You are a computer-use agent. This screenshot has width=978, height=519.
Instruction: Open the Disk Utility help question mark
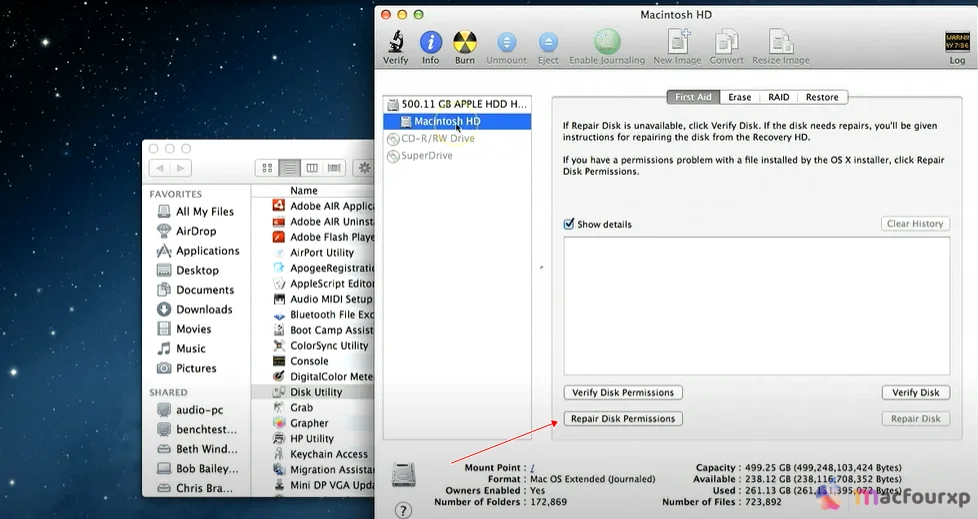click(x=404, y=510)
